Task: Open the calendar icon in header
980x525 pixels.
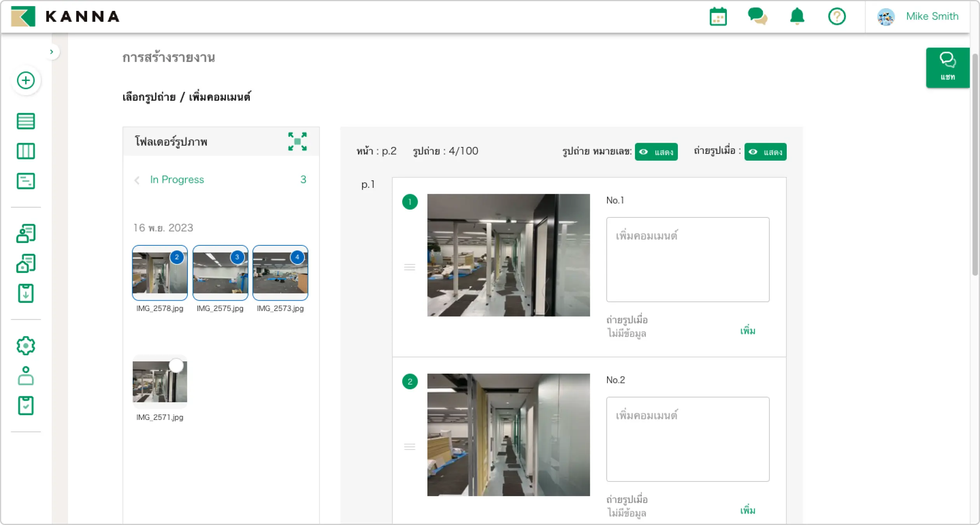Action: click(x=718, y=17)
